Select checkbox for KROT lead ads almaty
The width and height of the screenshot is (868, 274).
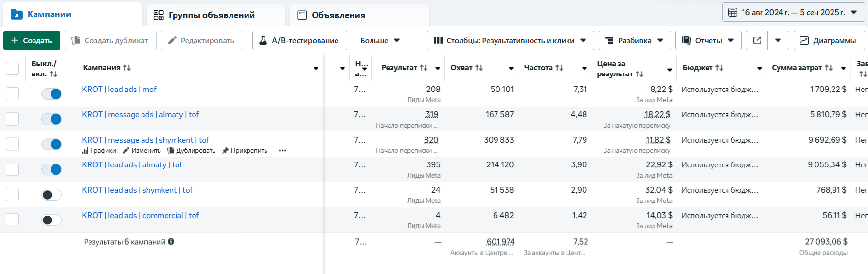pyautogui.click(x=12, y=169)
